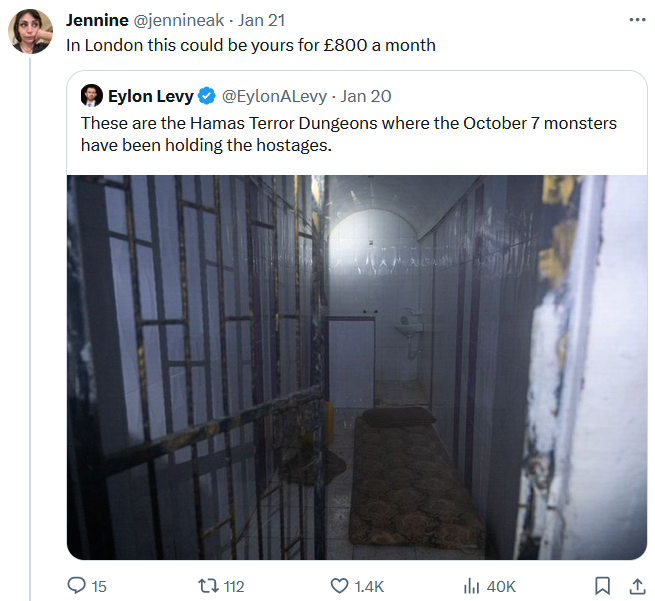Click the Jennine display name
This screenshot has height=601, width=655.
[x=97, y=20]
